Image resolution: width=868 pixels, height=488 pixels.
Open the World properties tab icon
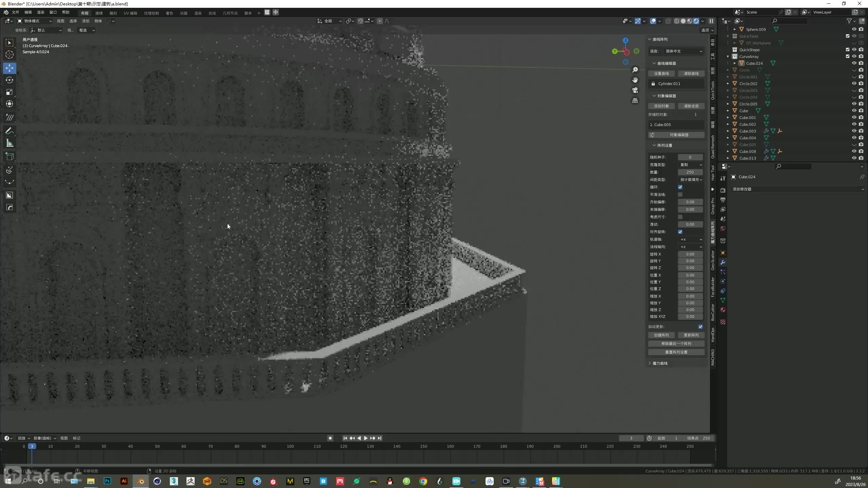coord(723,228)
